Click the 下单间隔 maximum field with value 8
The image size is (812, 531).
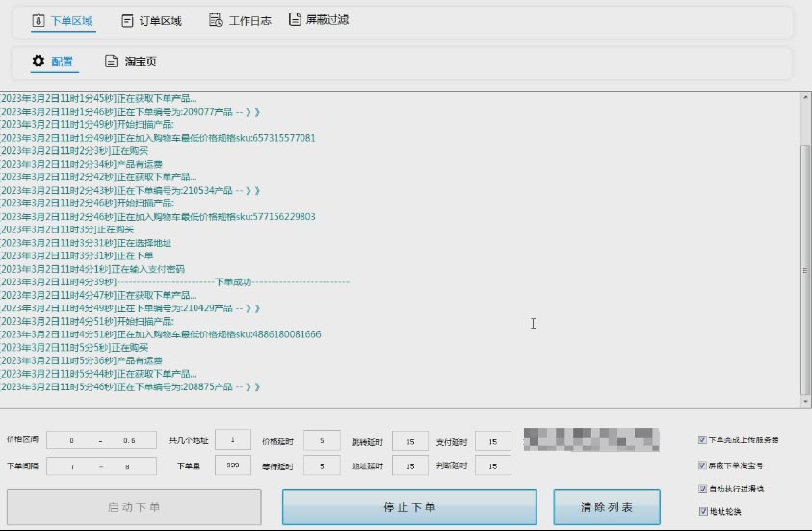coord(127,466)
